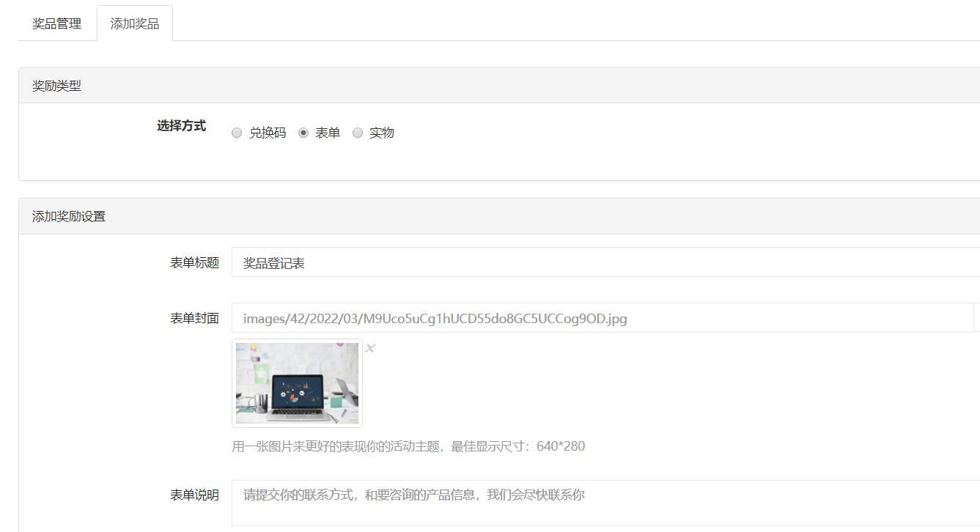This screenshot has height=532, width=980.
Task: Click the laptop cover image thumbnail
Action: [297, 383]
